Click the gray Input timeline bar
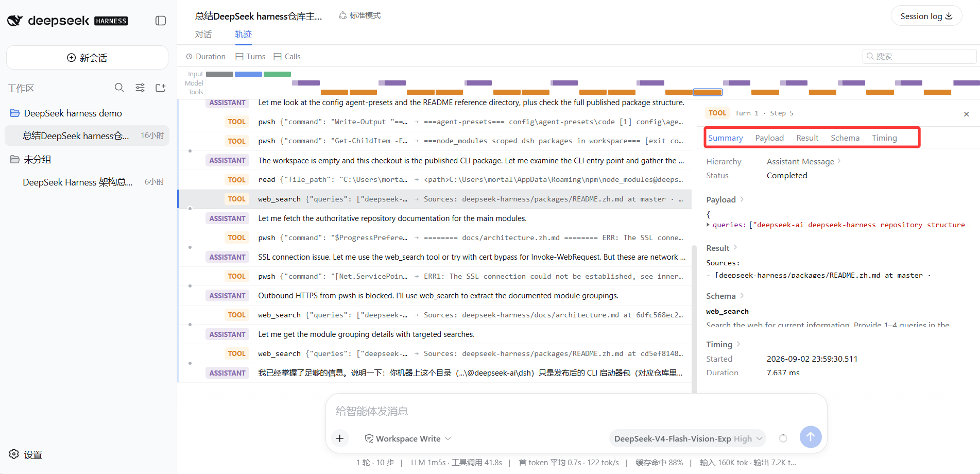This screenshot has width=980, height=474. point(219,74)
